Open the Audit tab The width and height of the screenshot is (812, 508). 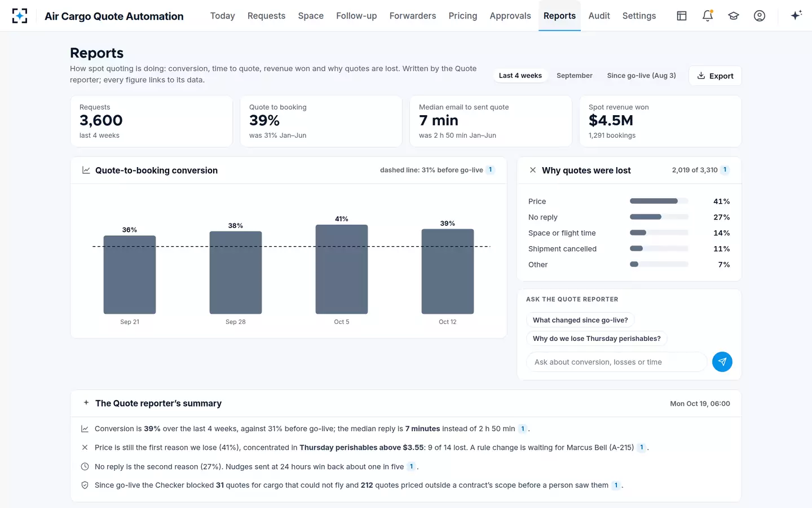pos(599,16)
